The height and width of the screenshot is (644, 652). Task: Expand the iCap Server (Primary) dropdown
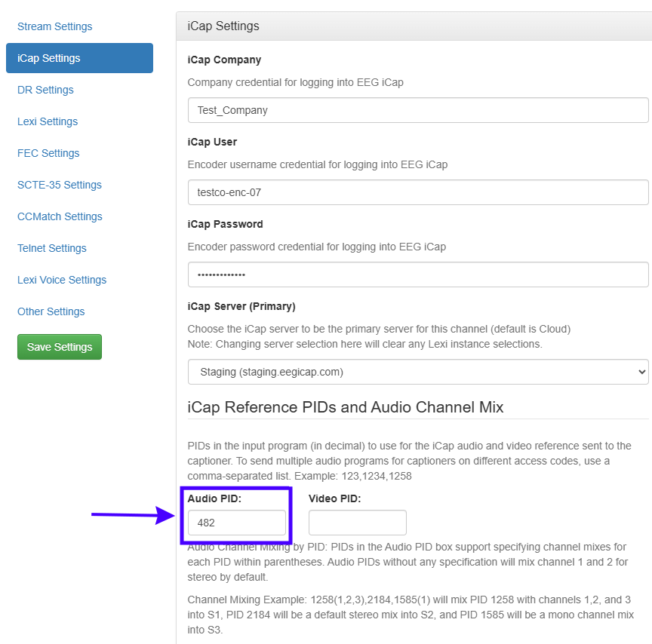tap(418, 372)
